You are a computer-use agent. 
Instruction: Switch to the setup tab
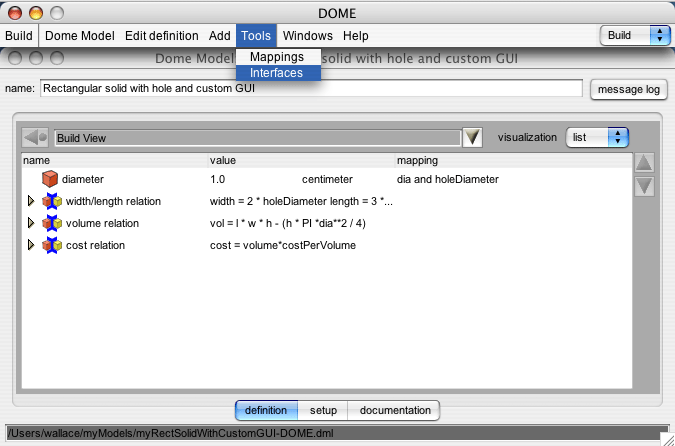[323, 410]
